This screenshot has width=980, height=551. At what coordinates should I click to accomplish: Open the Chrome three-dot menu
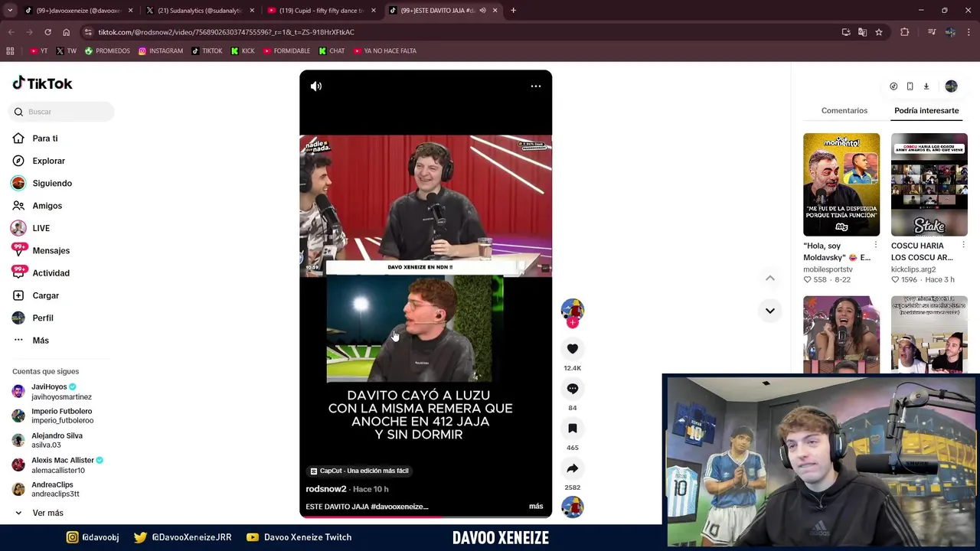tap(969, 32)
